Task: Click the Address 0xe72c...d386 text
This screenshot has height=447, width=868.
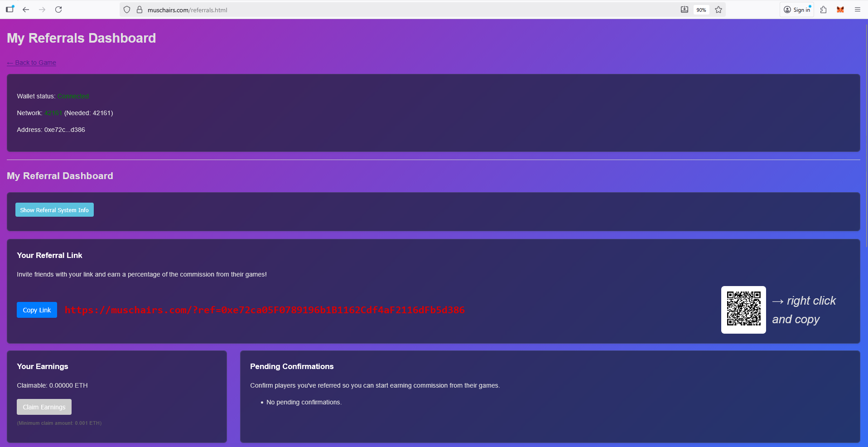Action: pos(51,130)
